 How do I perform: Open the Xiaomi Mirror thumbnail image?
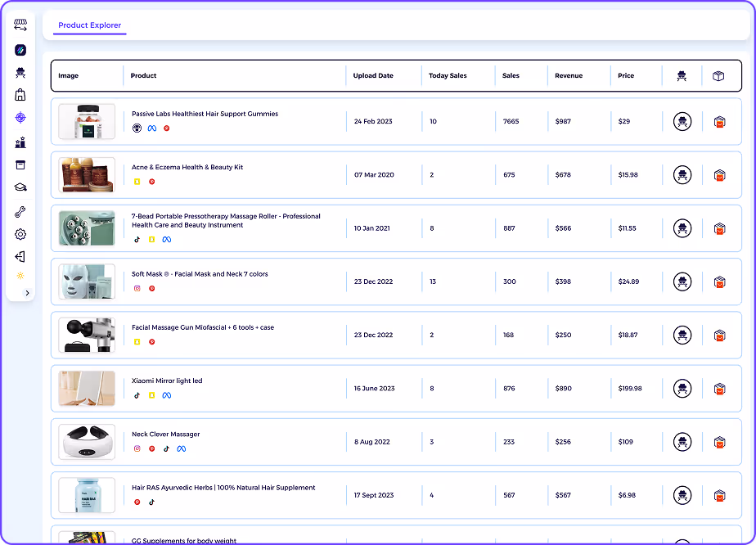point(87,388)
